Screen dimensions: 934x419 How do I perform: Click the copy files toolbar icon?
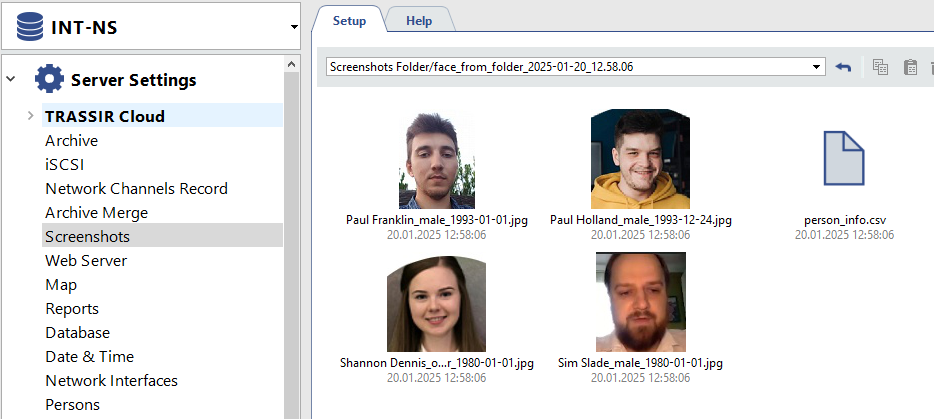pyautogui.click(x=880, y=67)
